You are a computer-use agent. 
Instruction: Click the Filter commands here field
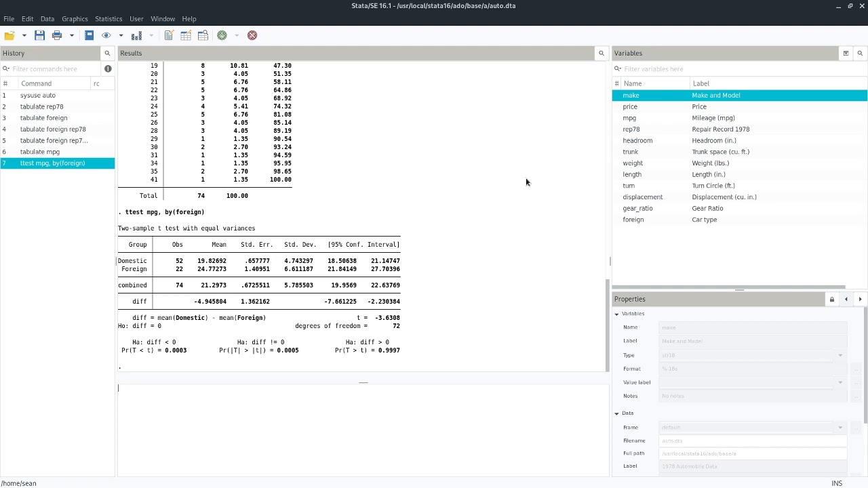[52, 68]
